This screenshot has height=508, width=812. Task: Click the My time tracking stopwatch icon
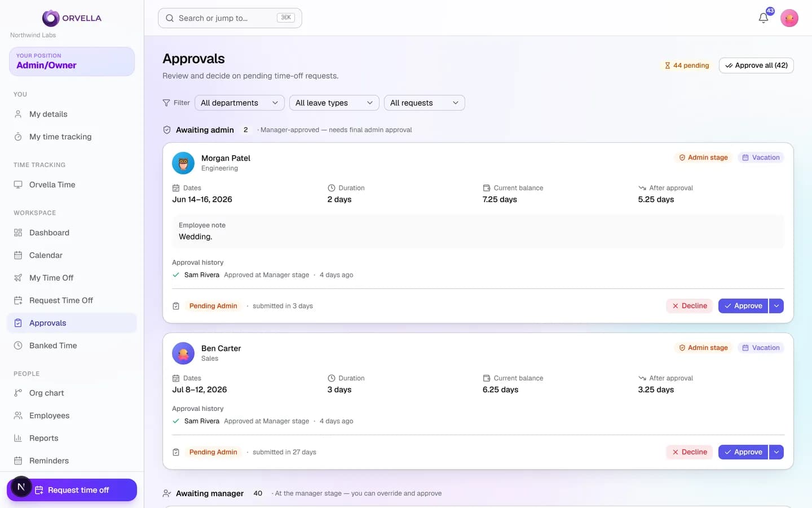[x=18, y=137]
